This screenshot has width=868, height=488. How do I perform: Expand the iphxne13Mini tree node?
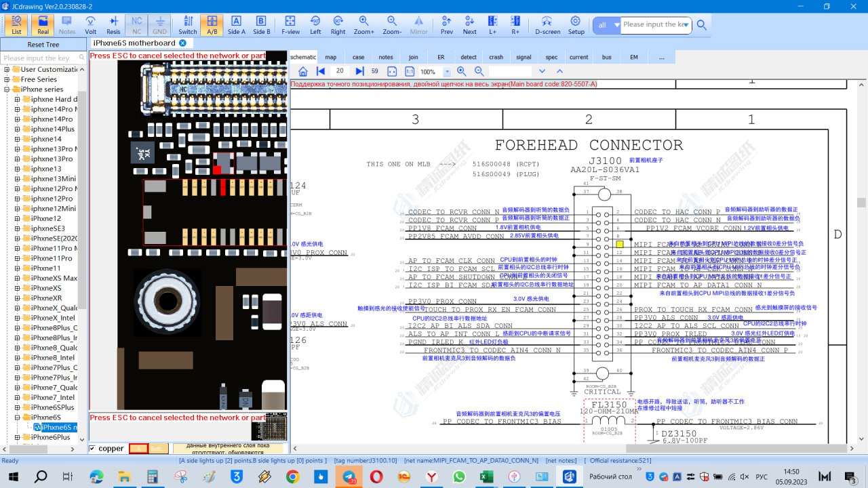click(18, 179)
